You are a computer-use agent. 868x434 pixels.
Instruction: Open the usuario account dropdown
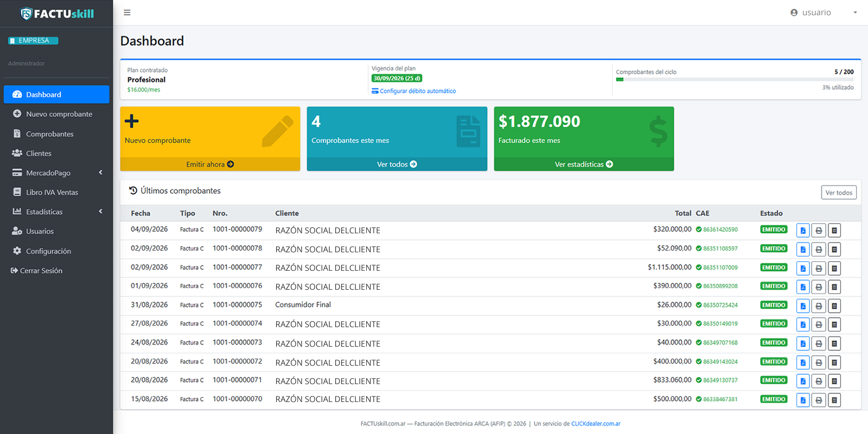click(x=824, y=12)
